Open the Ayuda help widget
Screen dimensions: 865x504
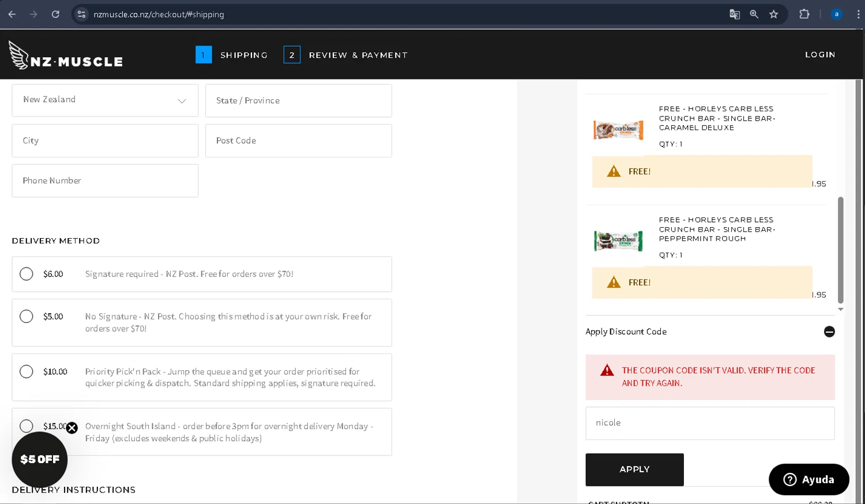(x=808, y=479)
